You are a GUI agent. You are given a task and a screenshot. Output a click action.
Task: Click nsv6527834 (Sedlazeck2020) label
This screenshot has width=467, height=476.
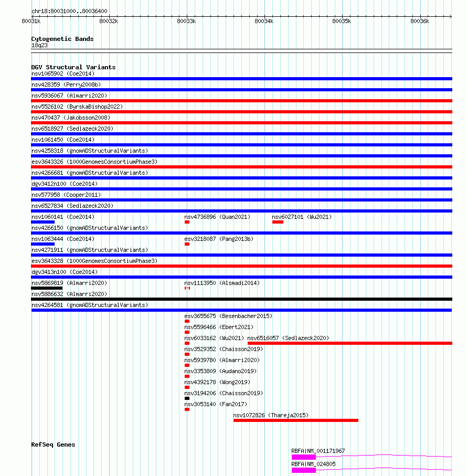[x=72, y=206]
